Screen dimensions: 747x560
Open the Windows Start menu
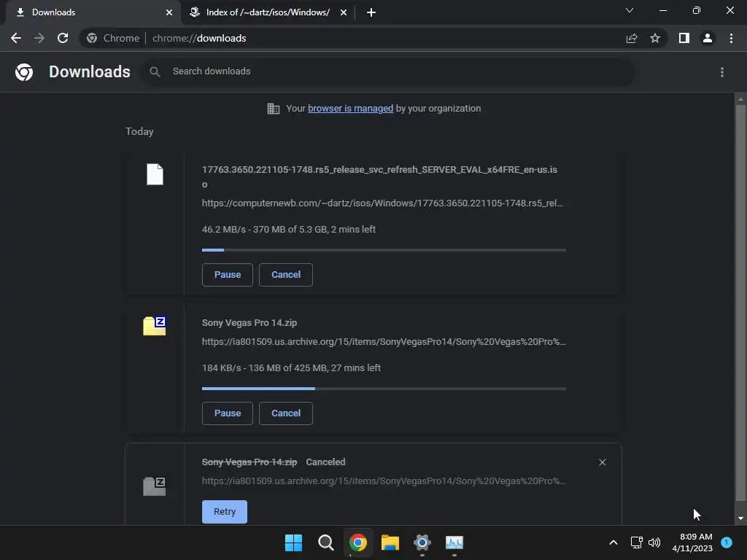[293, 542]
